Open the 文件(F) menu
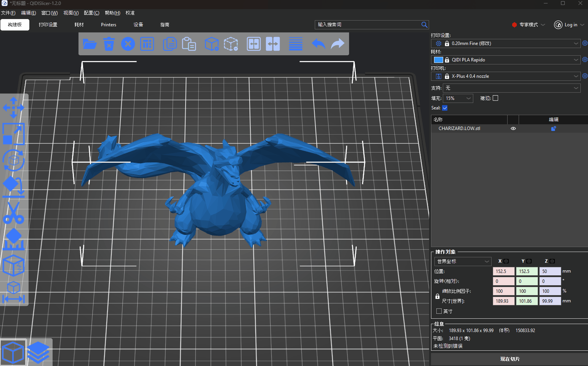Screen dimensions: 588x366 8,13
